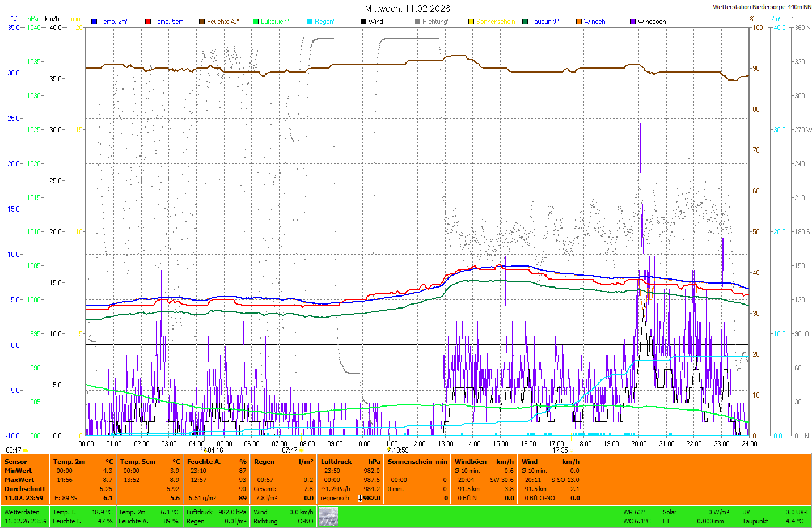Click the yellow Sonnenschein legend square
The height and width of the screenshot is (528, 812).
[471, 22]
